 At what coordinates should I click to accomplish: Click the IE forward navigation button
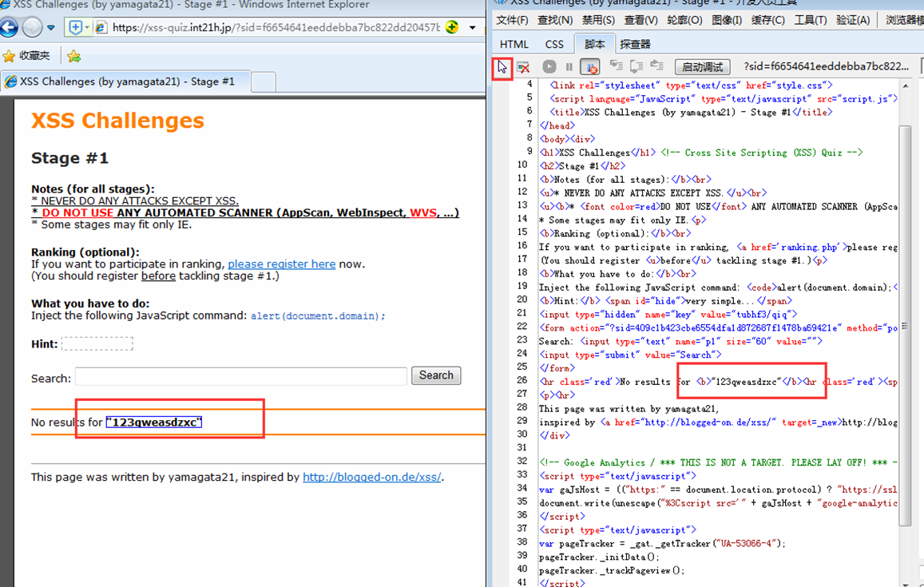32,27
